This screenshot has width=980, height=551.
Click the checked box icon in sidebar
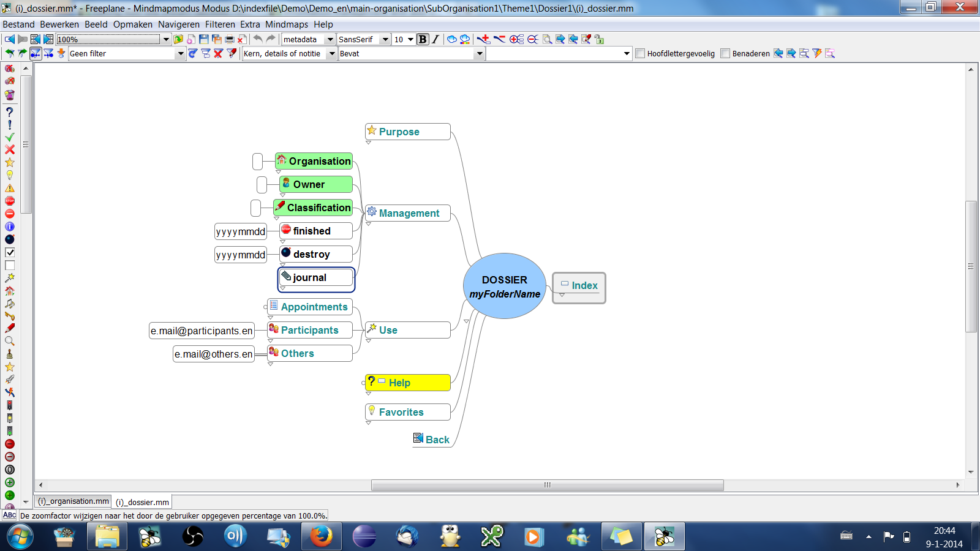pos(10,252)
